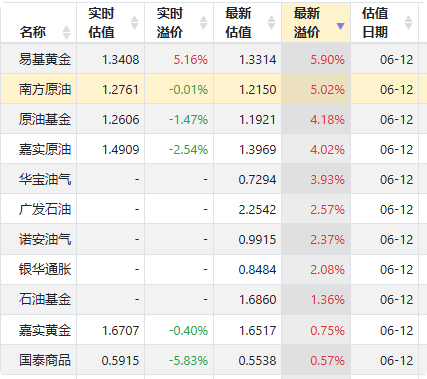427x379 pixels.
Task: Click the 最新溢价 column header
Action: point(316,23)
